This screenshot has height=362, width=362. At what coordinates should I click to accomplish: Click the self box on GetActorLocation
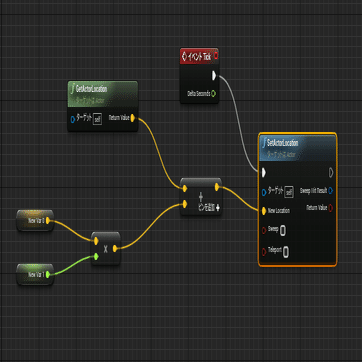[97, 119]
